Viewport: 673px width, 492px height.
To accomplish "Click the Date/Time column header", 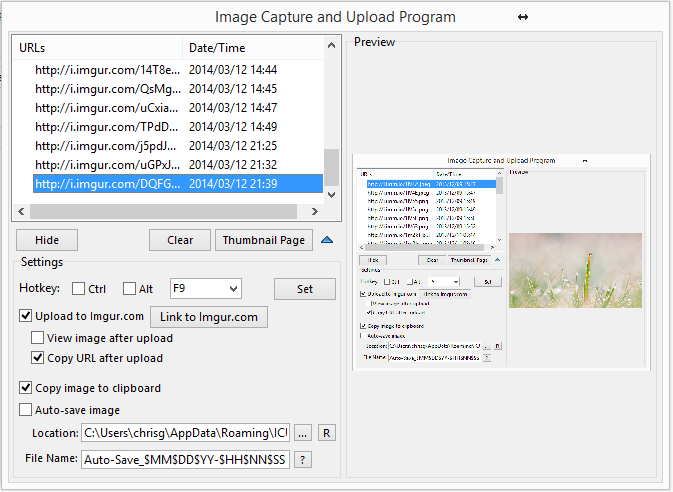I will (253, 48).
